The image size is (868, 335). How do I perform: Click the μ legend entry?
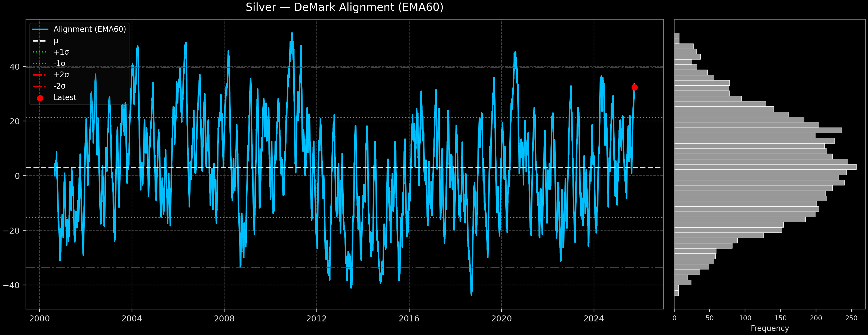tap(56, 41)
